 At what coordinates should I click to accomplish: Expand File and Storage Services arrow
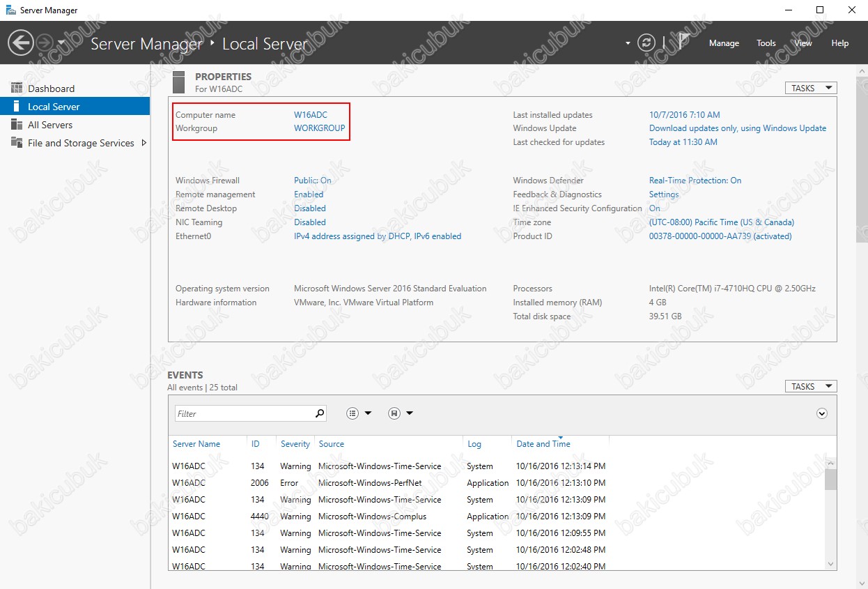point(144,143)
